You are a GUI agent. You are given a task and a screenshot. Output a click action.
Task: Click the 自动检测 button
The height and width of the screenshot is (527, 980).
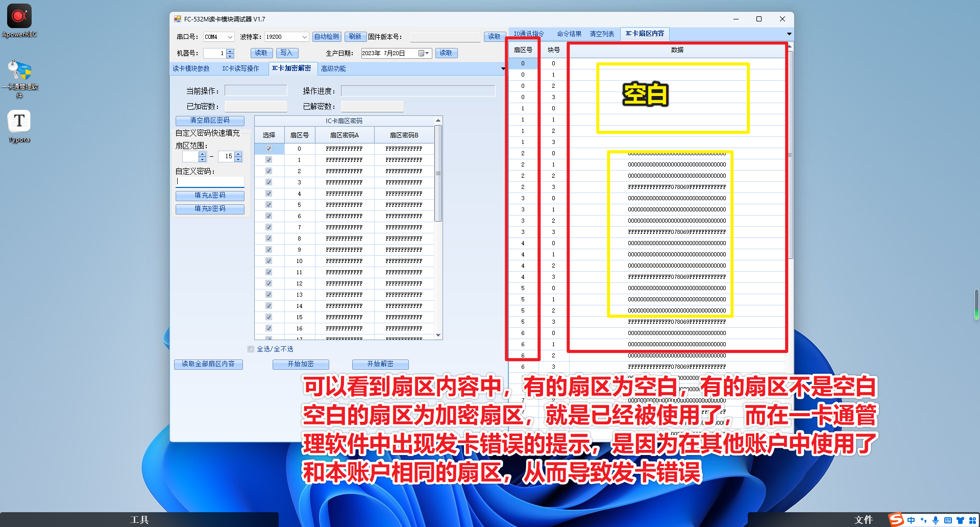327,37
